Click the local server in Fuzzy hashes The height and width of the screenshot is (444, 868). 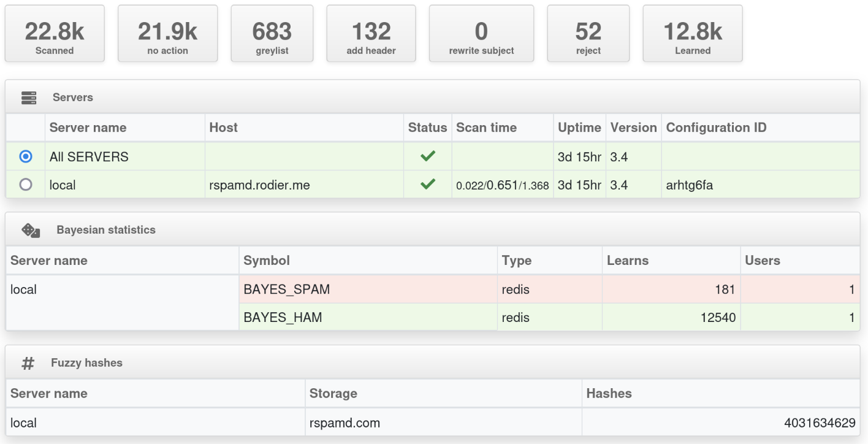(x=23, y=423)
